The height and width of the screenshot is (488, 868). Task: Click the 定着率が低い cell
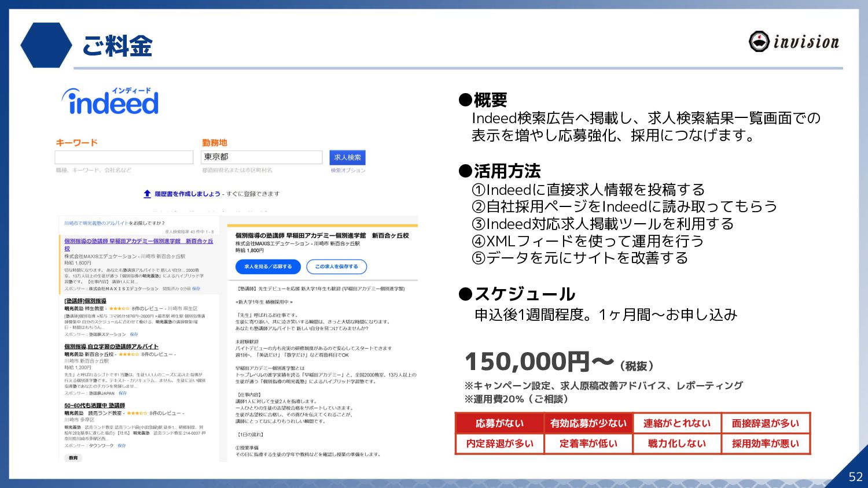pos(589,443)
